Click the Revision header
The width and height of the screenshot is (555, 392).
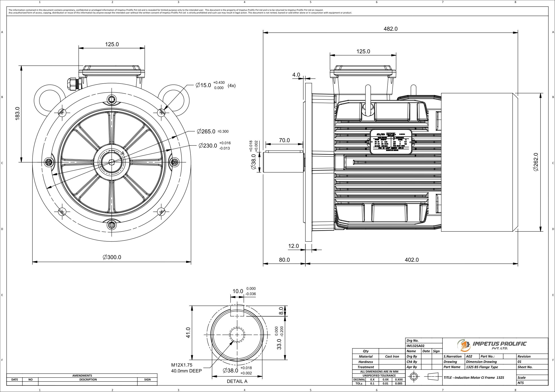524,356
